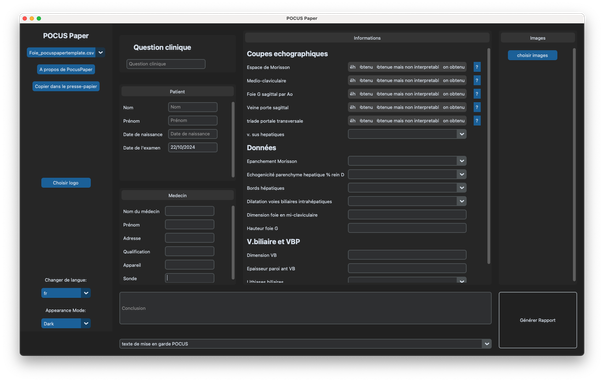Click the 'choisir images' button
The image size is (604, 382).
(x=532, y=55)
